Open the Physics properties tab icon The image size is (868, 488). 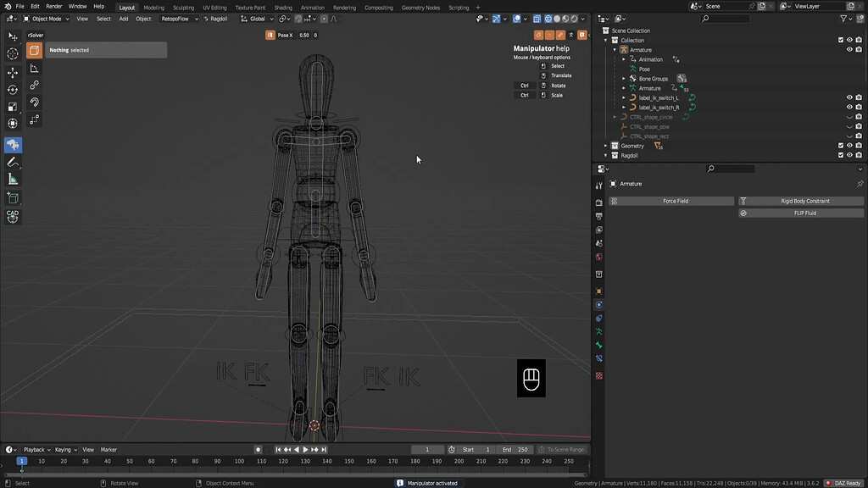(x=599, y=305)
